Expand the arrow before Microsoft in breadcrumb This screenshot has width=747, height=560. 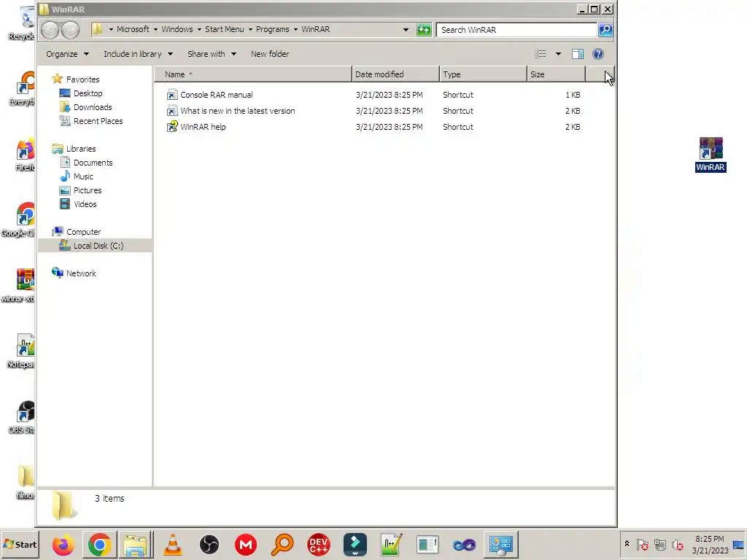point(111,29)
